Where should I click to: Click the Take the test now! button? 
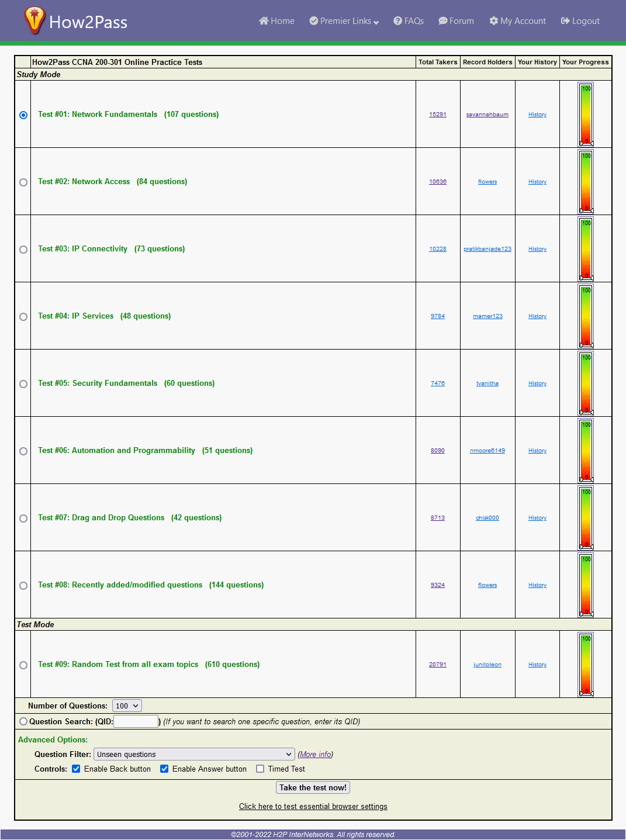coord(313,787)
